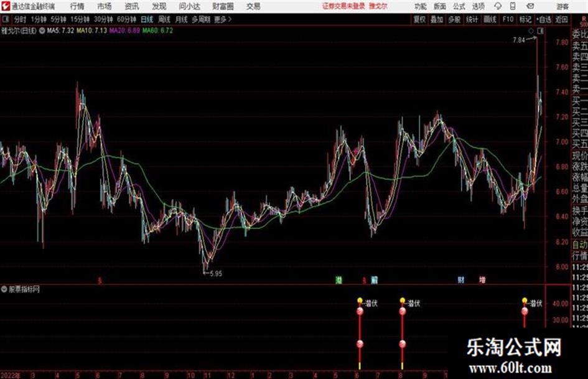Switch to the 15分钟 period tab

[80, 19]
